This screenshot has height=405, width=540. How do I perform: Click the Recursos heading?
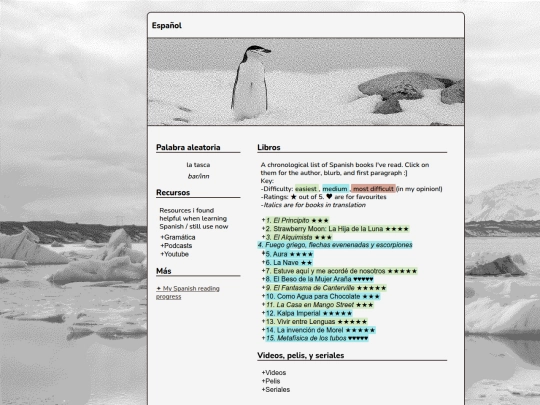point(173,193)
